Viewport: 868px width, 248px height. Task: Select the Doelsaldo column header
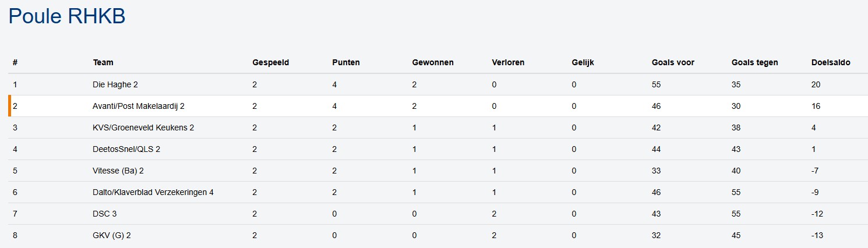[830, 63]
